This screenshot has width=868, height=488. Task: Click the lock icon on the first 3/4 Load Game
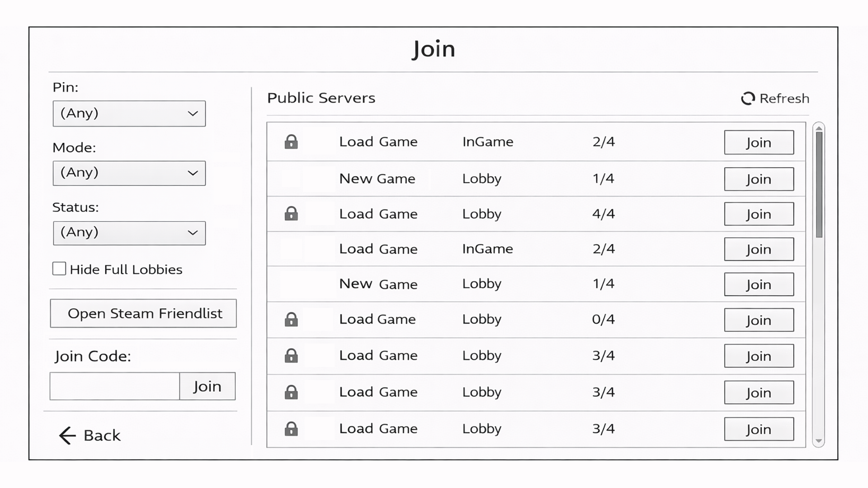pos(291,356)
